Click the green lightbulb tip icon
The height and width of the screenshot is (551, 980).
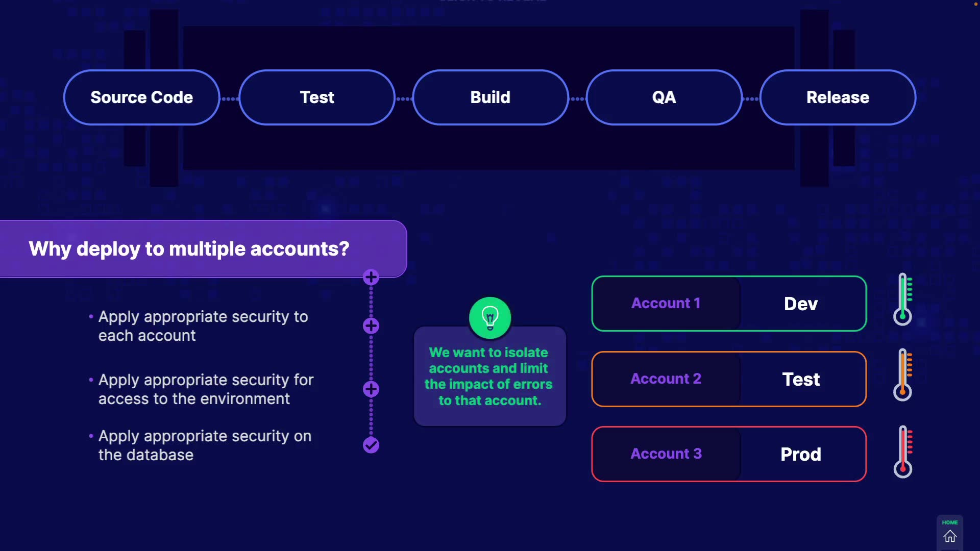[x=490, y=317]
